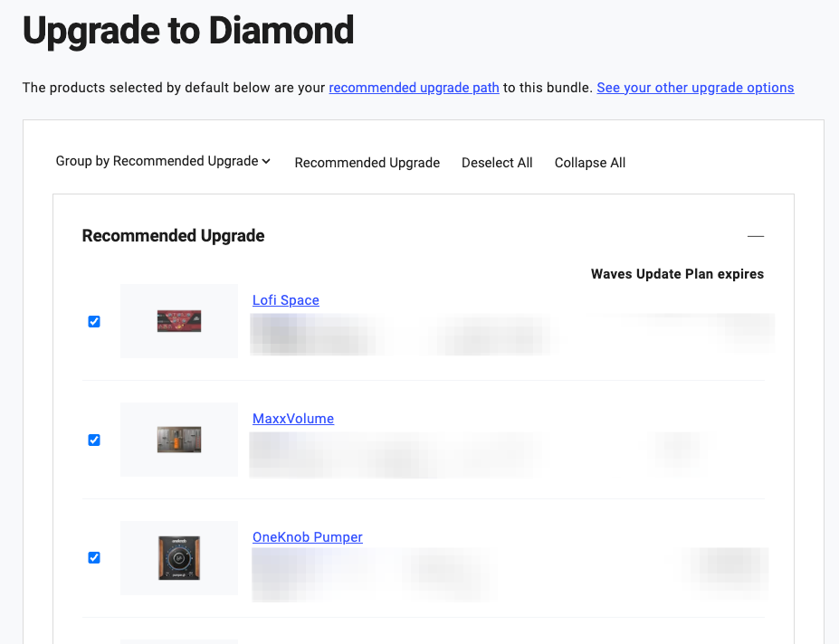Viewport: 839px width, 644px height.
Task: Click the Upgrade to Diamond page title
Action: pyautogui.click(x=188, y=31)
